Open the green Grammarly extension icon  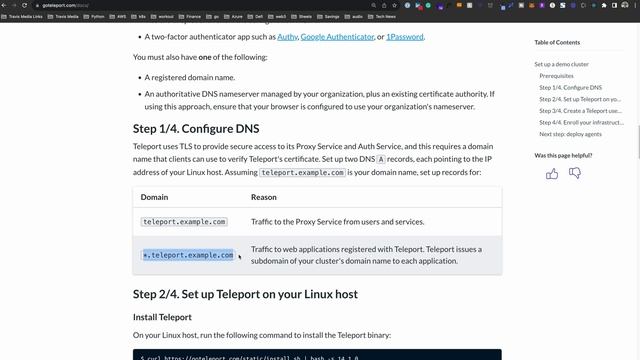coord(428,5)
